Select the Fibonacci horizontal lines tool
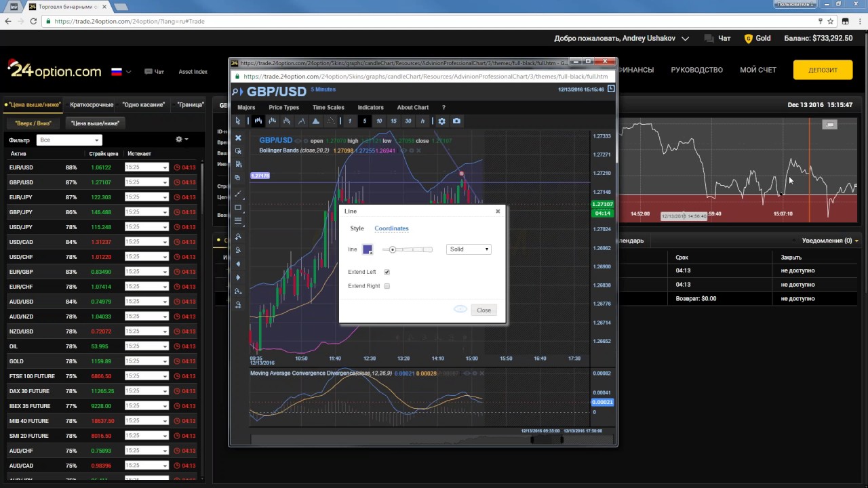Image resolution: width=868 pixels, height=488 pixels. [x=238, y=221]
